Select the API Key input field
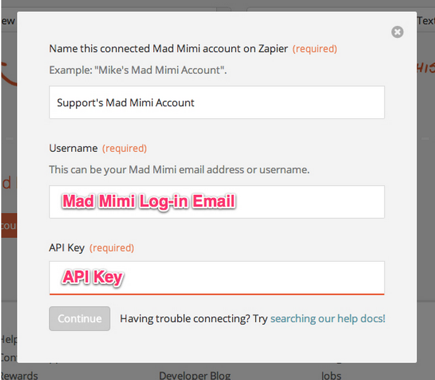Image resolution: width=435 pixels, height=380 pixels. 217,278
